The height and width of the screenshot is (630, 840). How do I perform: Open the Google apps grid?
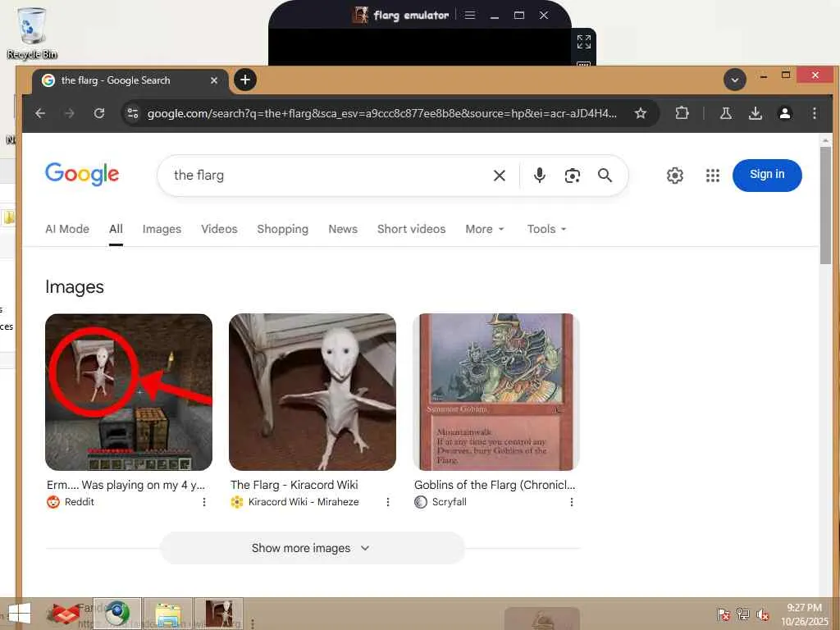click(x=713, y=176)
